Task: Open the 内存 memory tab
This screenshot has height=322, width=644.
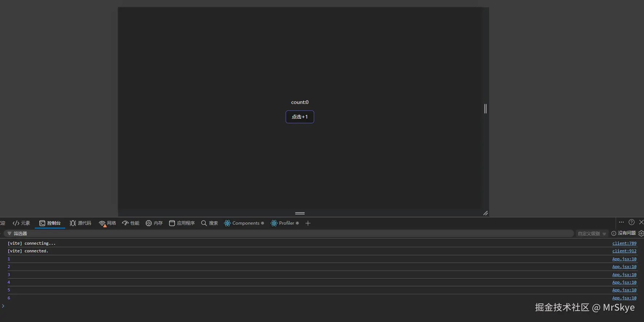Action: 154,223
